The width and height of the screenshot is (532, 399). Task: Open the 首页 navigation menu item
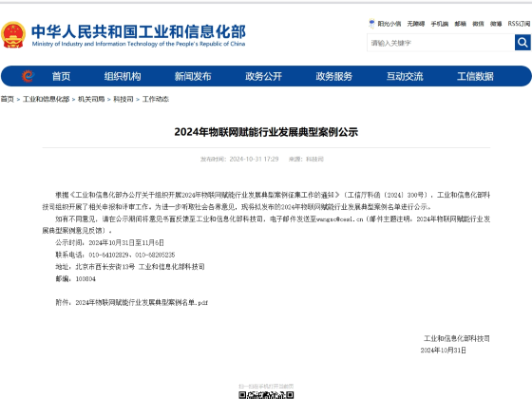[61, 76]
